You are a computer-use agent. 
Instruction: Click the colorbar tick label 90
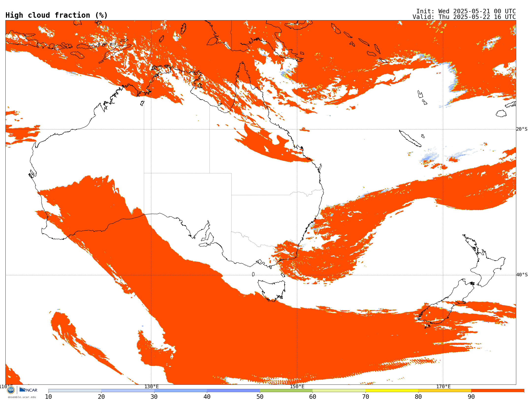pyautogui.click(x=471, y=397)
